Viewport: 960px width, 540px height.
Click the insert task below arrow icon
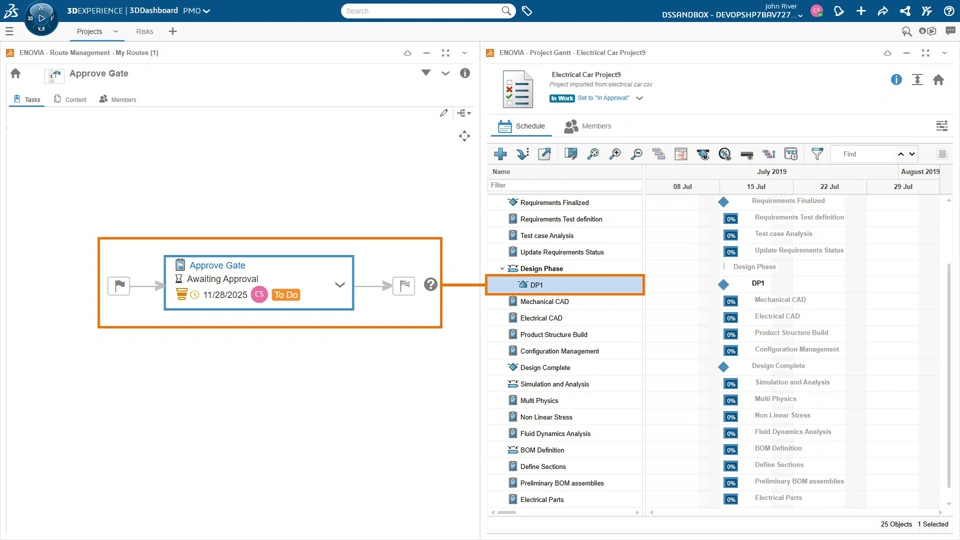(522, 154)
